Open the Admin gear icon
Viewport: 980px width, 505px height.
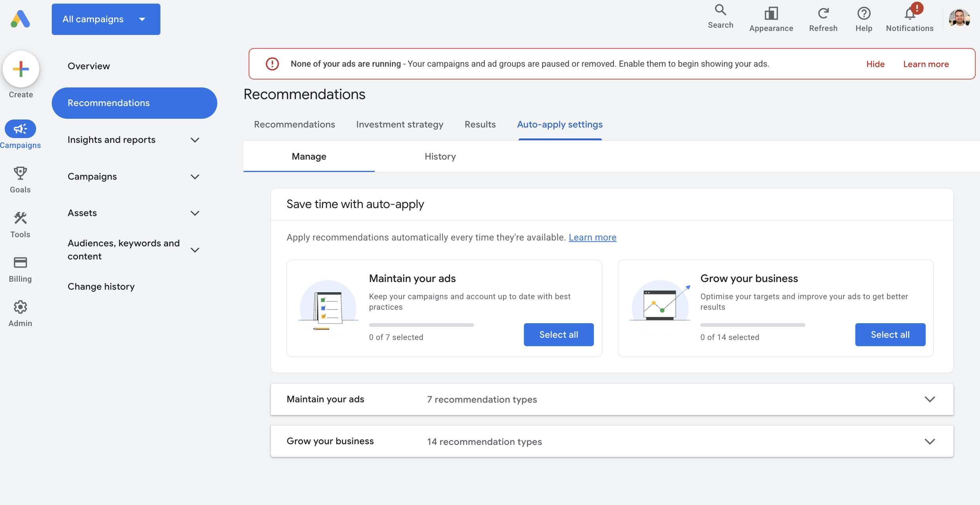(x=20, y=307)
